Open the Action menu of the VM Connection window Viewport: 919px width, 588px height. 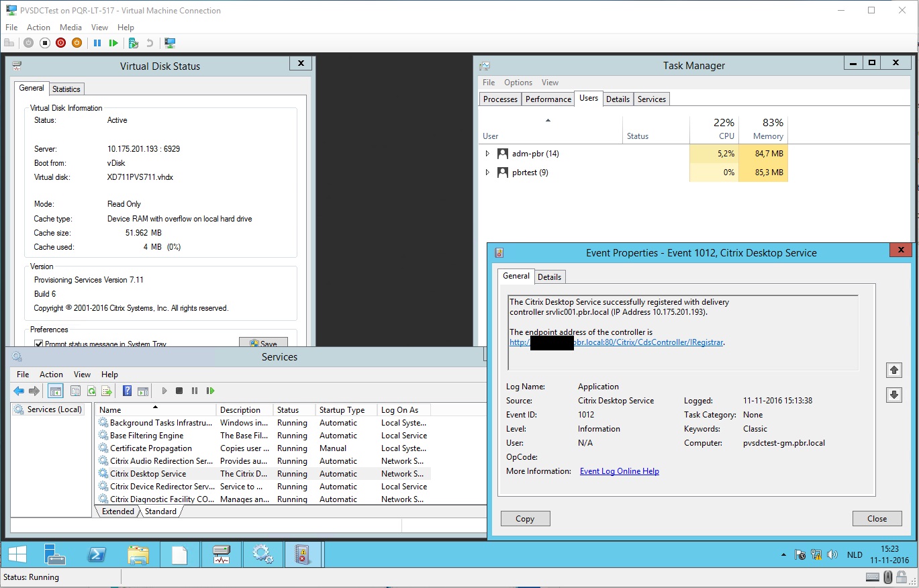38,28
